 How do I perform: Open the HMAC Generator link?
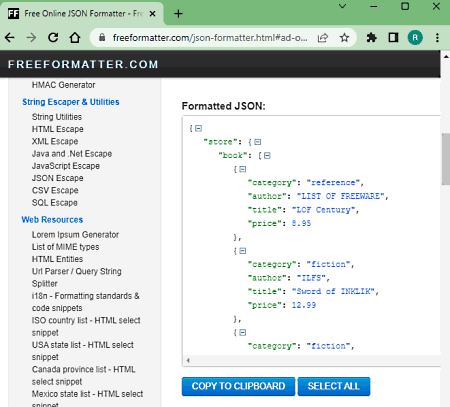click(63, 85)
